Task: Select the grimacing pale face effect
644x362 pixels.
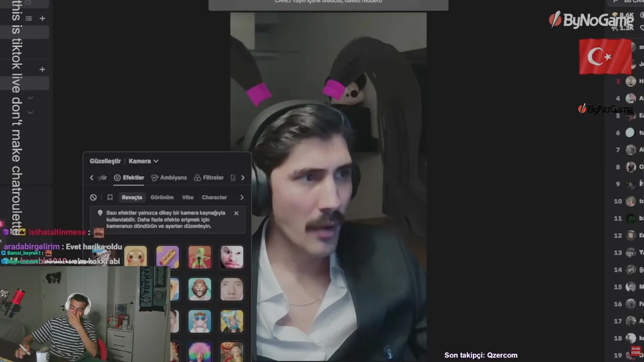Action: [x=232, y=257]
